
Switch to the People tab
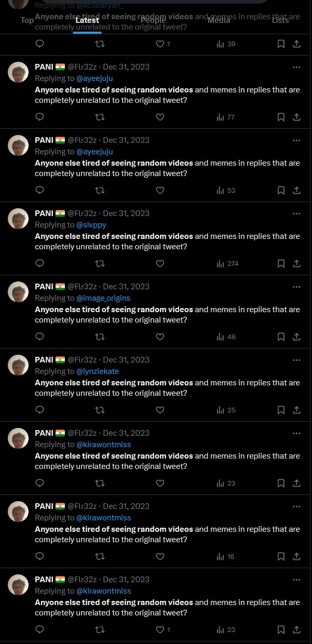pyautogui.click(x=153, y=20)
